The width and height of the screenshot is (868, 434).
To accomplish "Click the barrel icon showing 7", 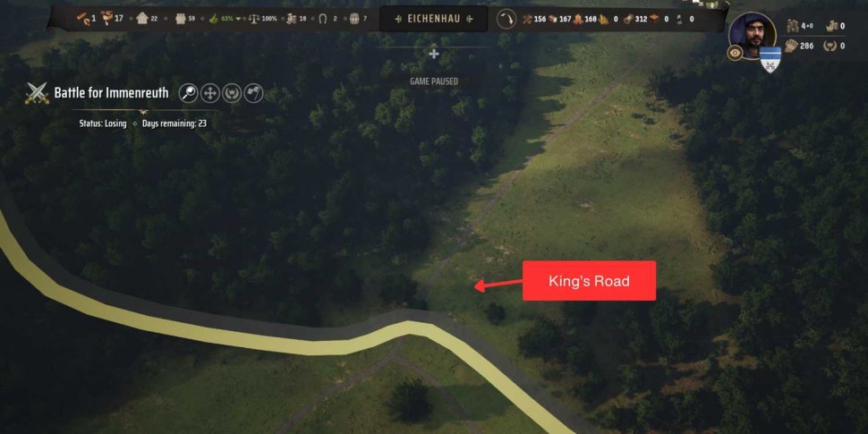I will 354,19.
